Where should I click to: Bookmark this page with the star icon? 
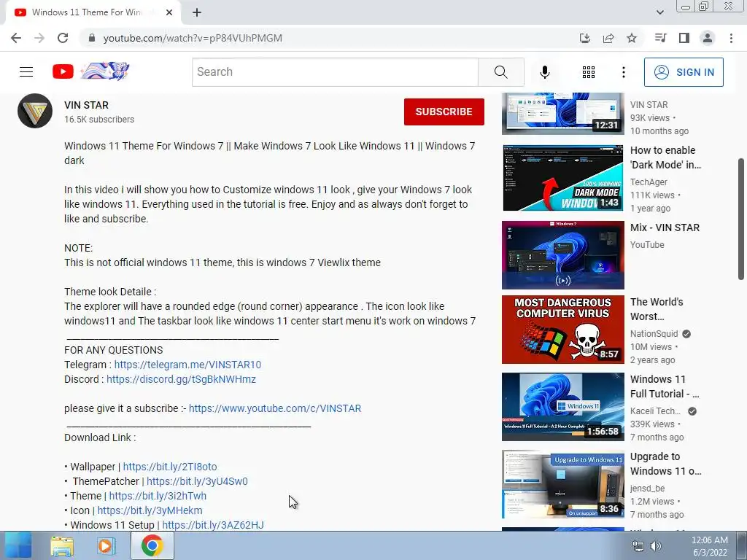[632, 38]
